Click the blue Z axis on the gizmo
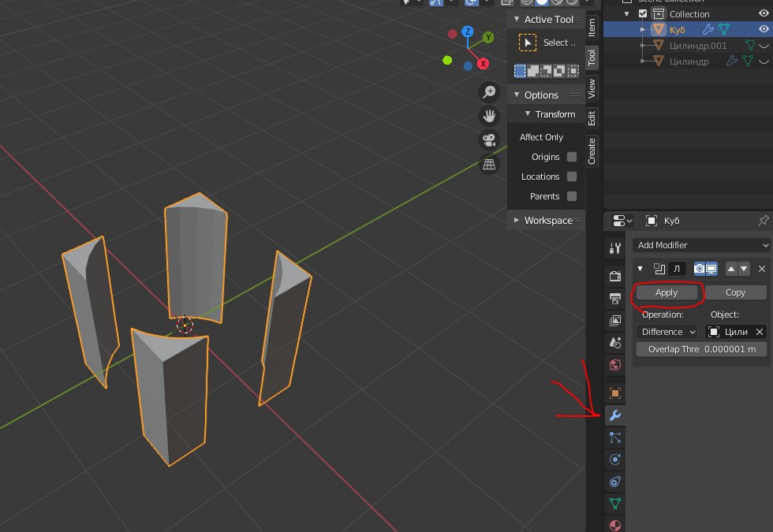 [x=467, y=32]
